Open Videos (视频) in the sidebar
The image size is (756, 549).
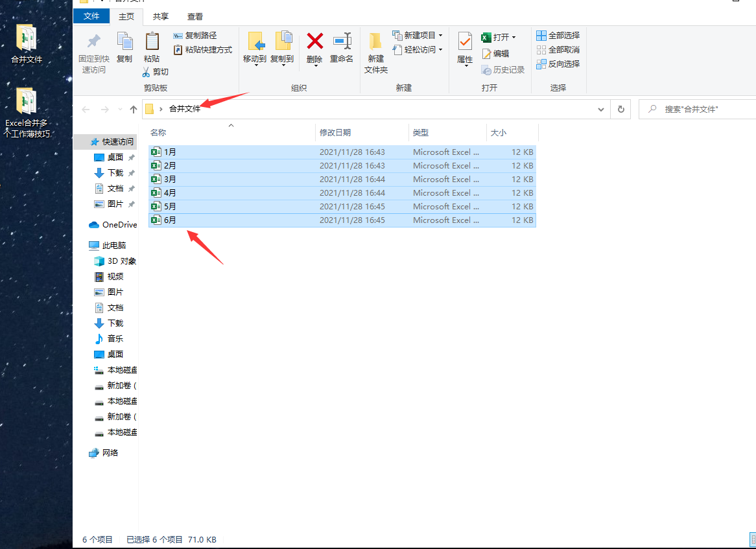pyautogui.click(x=109, y=276)
